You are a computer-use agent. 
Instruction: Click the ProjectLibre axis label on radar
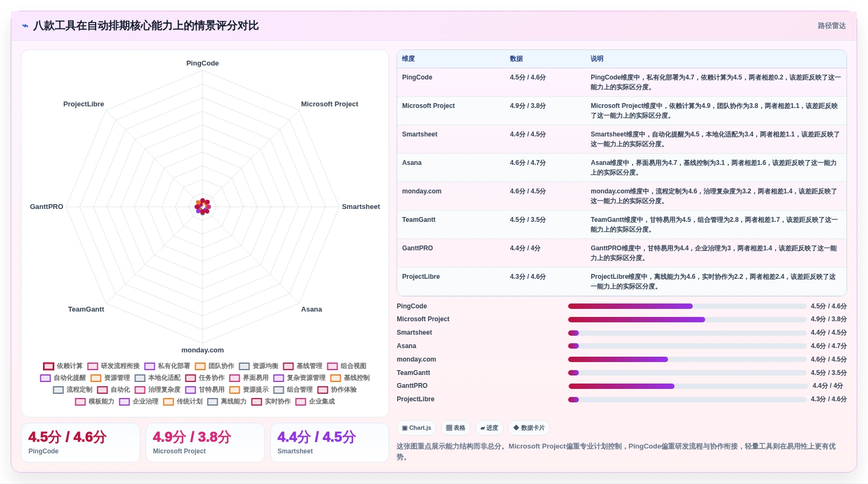click(x=83, y=104)
